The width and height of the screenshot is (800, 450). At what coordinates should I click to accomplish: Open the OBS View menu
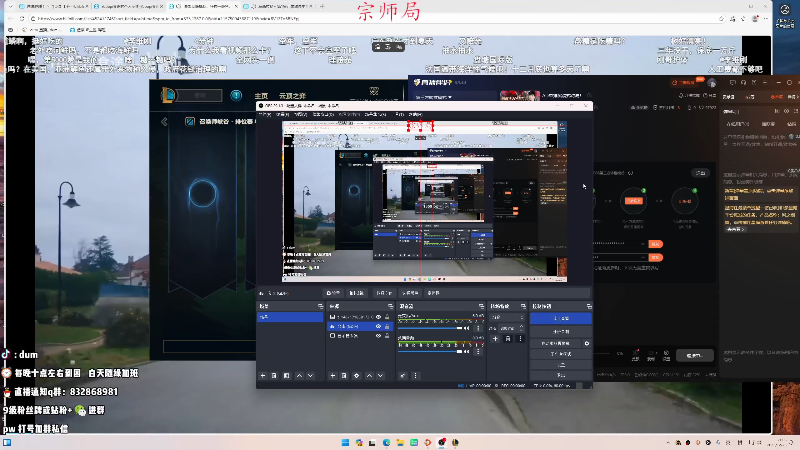point(301,114)
